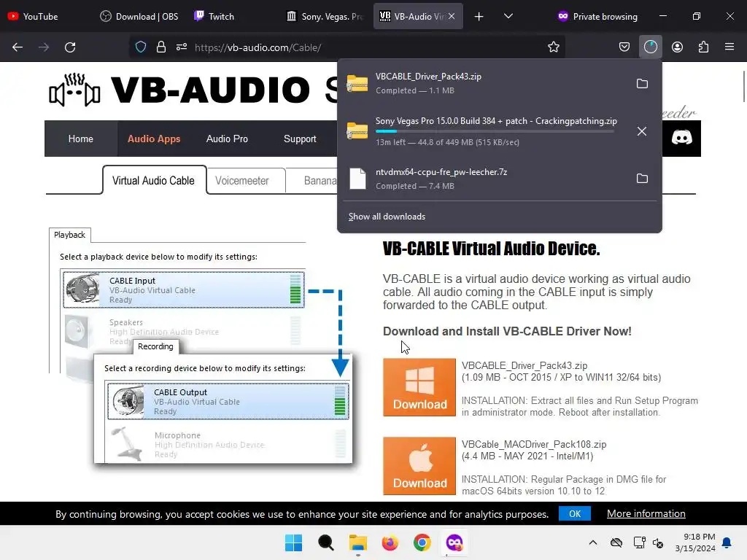Open tracking protection shield icon
This screenshot has width=747, height=560.
(141, 47)
